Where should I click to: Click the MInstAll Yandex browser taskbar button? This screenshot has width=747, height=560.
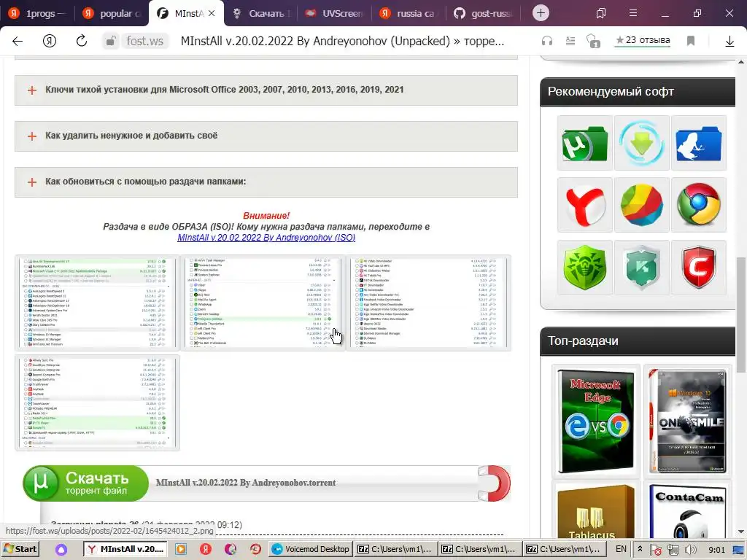[x=126, y=549]
